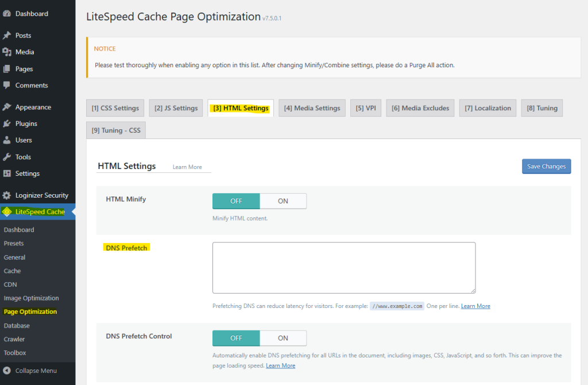
Task: Select Image Optimization in LiteSpeed submenu
Action: [33, 298]
